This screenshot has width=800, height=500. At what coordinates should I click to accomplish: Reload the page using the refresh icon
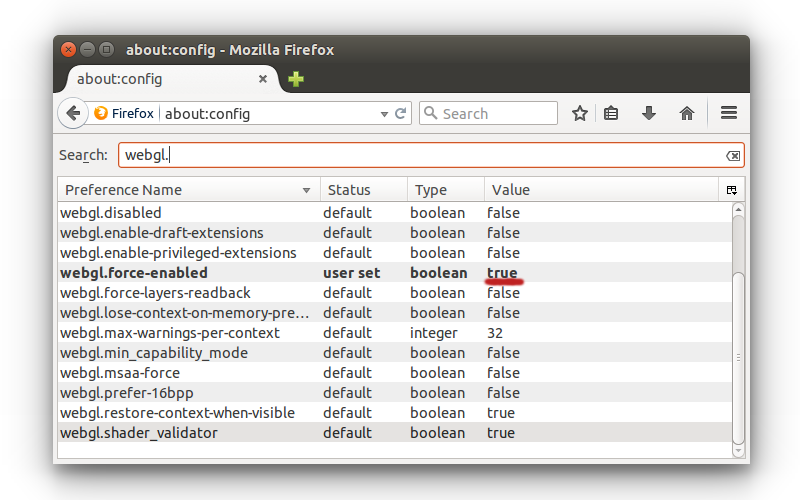point(401,114)
